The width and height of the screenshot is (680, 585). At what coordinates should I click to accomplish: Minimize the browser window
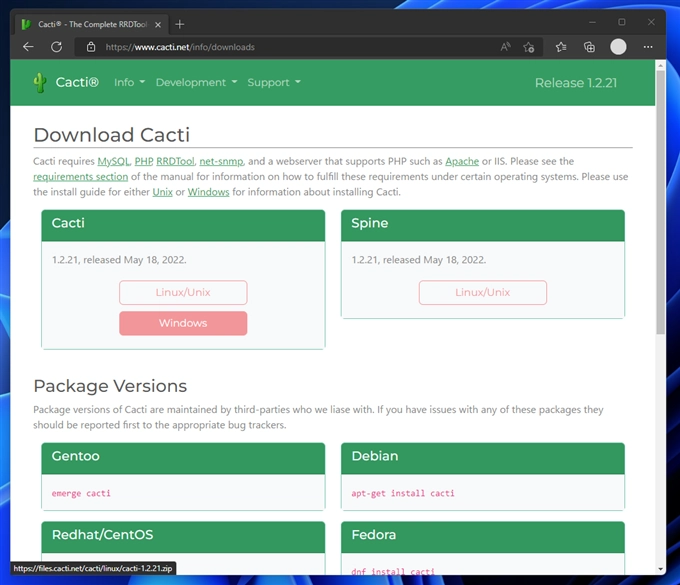(592, 22)
